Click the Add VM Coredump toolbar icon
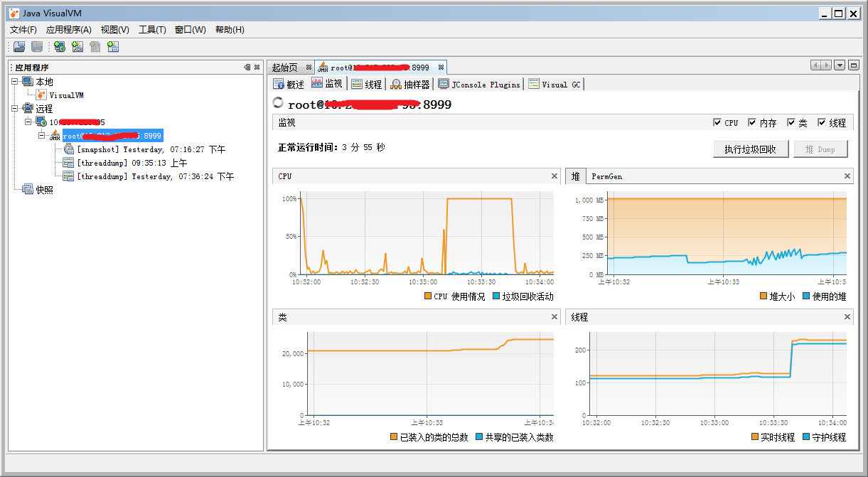Image resolution: width=868 pixels, height=477 pixels. (x=95, y=47)
